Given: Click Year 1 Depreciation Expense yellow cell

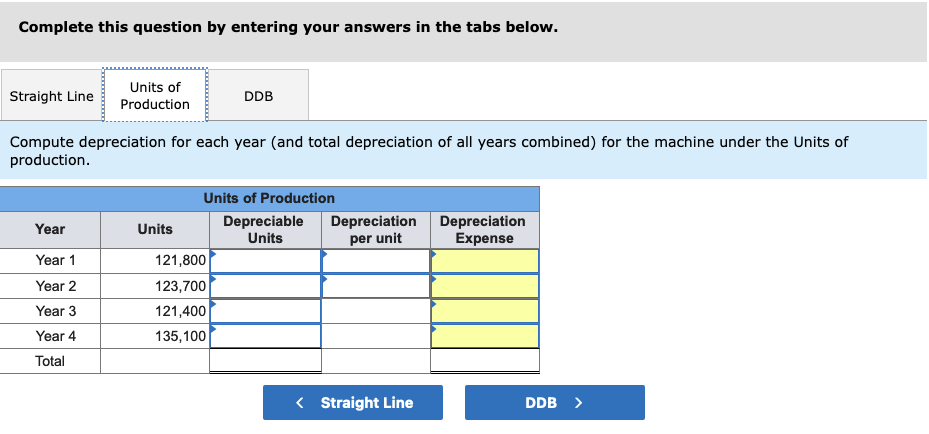Looking at the screenshot, I should [x=485, y=261].
